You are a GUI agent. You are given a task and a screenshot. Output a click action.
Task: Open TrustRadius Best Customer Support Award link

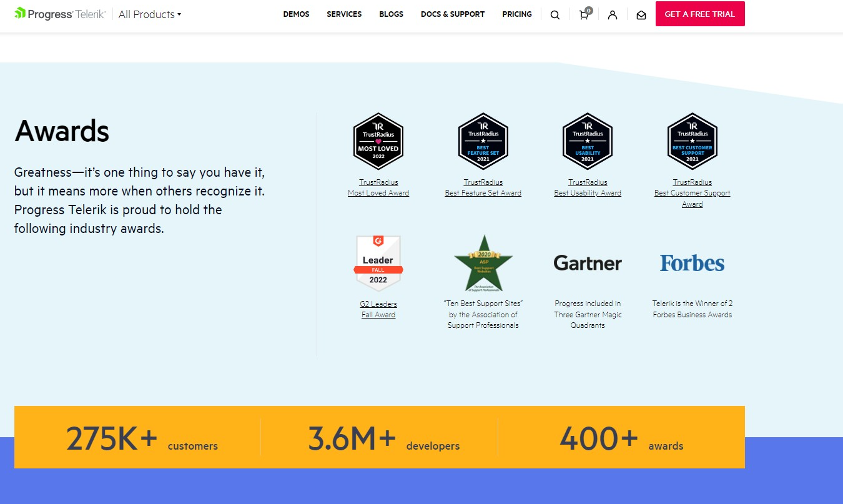click(x=693, y=193)
